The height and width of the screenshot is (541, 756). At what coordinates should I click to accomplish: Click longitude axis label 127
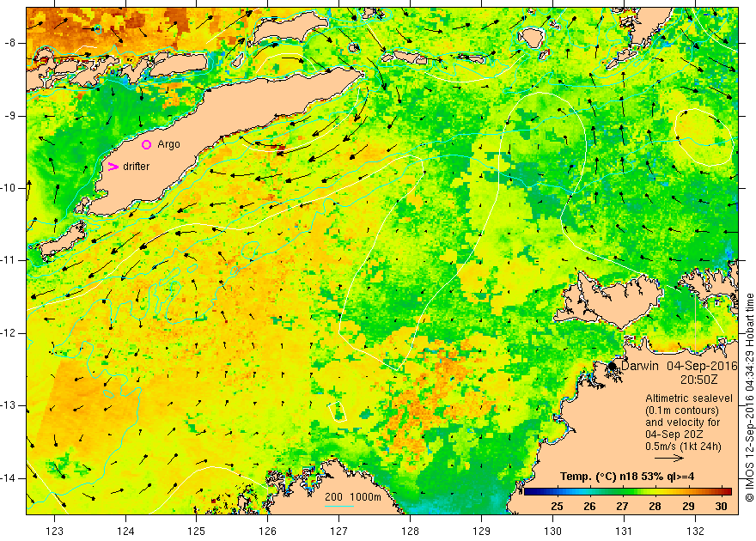(339, 531)
